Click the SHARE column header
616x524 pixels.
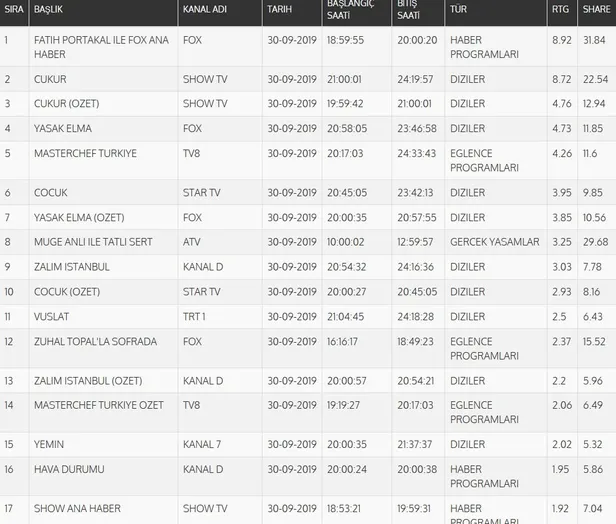tap(595, 9)
